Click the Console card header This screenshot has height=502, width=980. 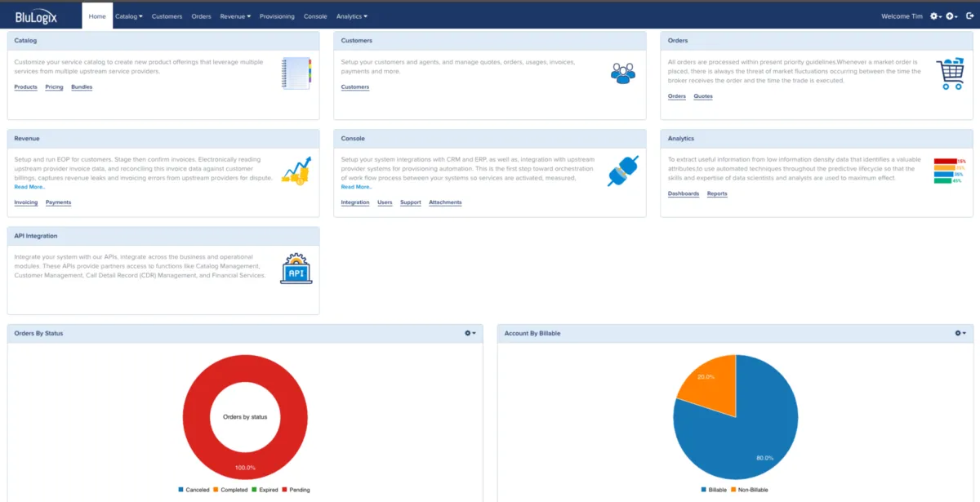pos(490,138)
